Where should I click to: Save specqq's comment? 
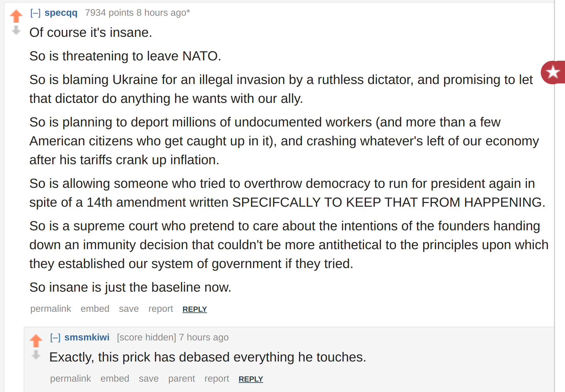coord(129,309)
